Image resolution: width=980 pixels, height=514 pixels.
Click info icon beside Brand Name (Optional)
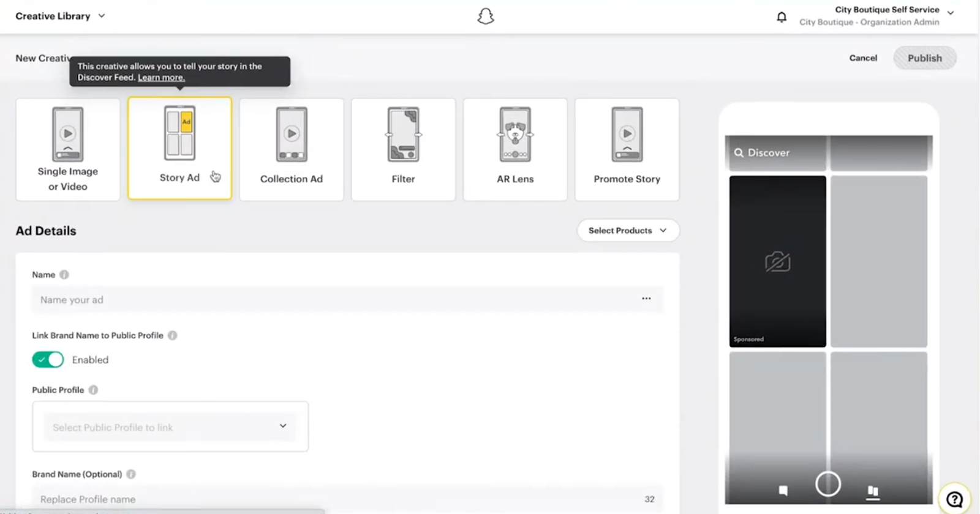pyautogui.click(x=131, y=474)
